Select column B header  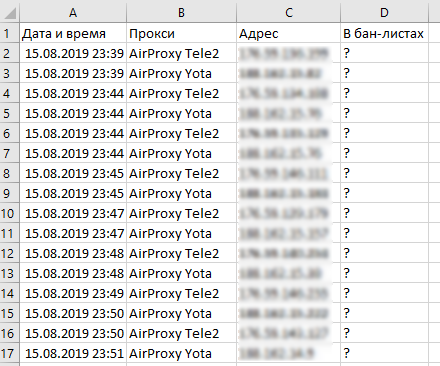[x=181, y=13]
